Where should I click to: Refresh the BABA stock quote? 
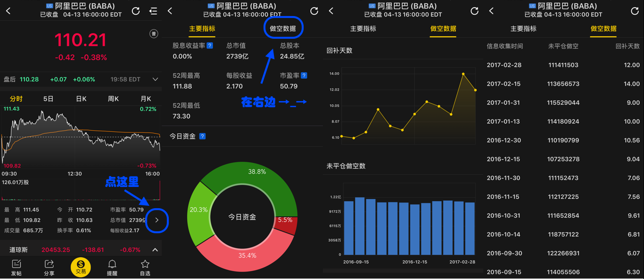136,10
